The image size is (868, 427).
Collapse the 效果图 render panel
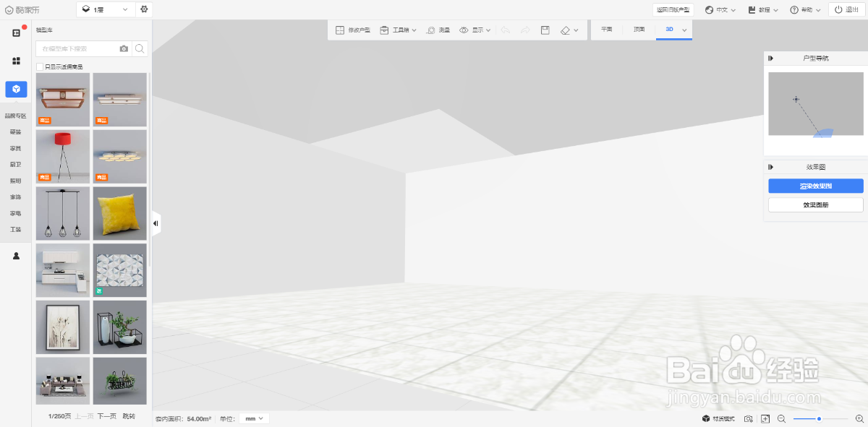coord(771,167)
